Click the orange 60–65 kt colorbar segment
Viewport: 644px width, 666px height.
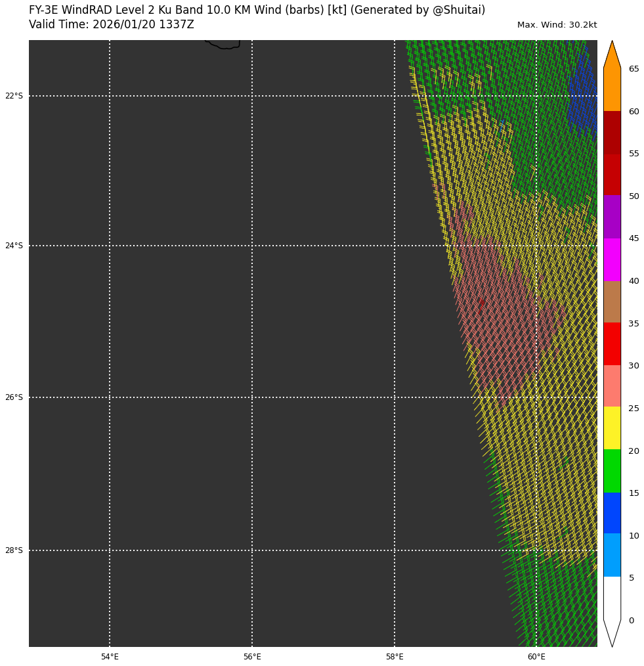pos(612,90)
